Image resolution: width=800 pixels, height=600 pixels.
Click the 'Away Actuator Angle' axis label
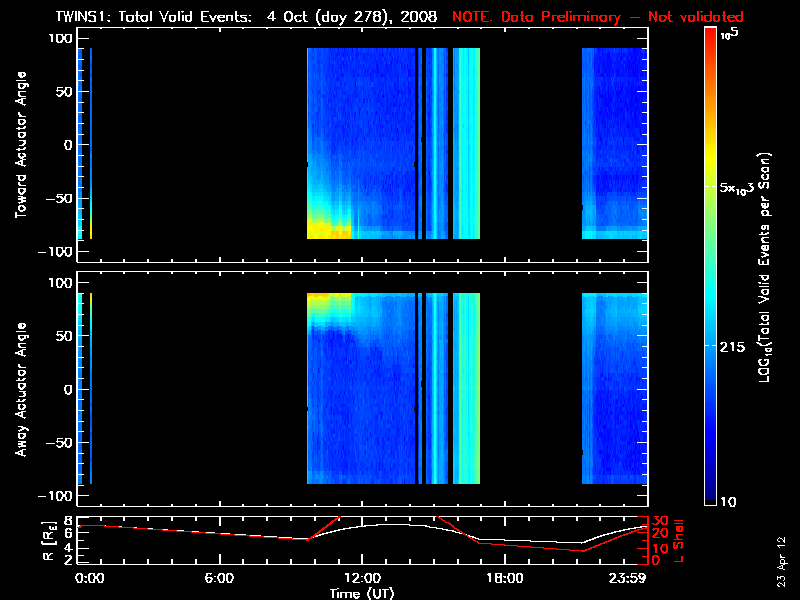coord(18,389)
